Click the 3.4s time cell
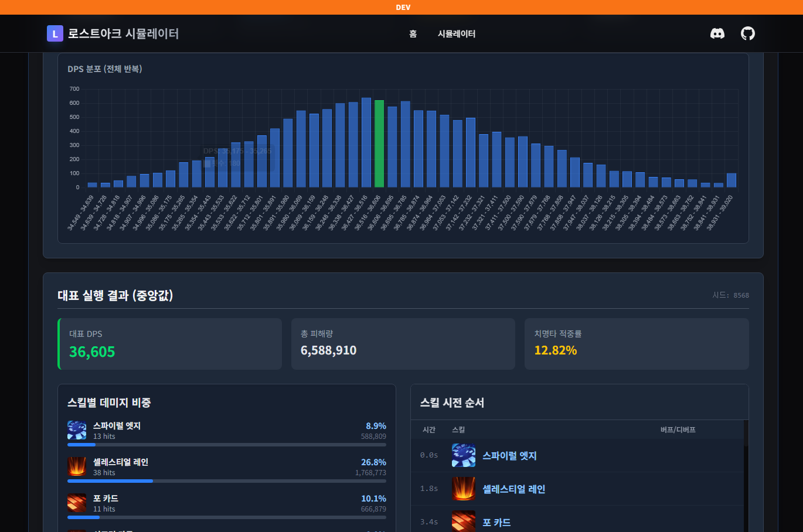The image size is (803, 532). (429, 522)
